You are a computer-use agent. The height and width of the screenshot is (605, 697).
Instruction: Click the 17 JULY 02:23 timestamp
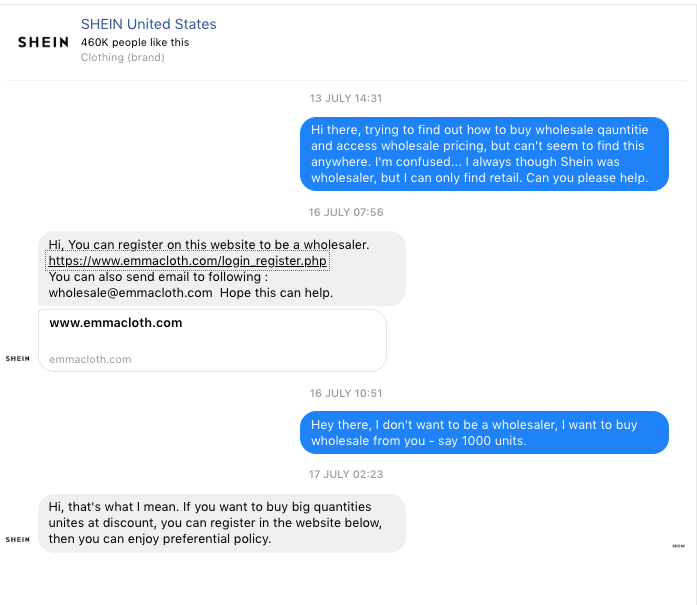click(346, 474)
